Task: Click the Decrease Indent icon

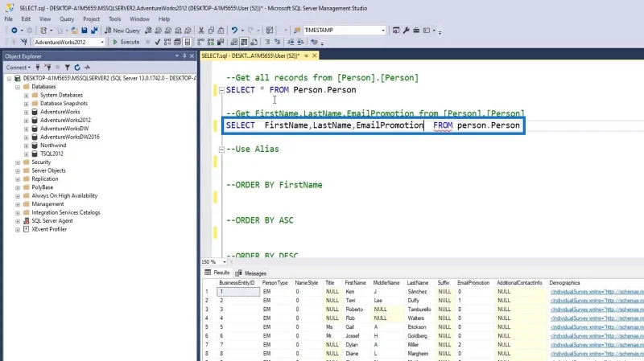Action: click(x=291, y=42)
